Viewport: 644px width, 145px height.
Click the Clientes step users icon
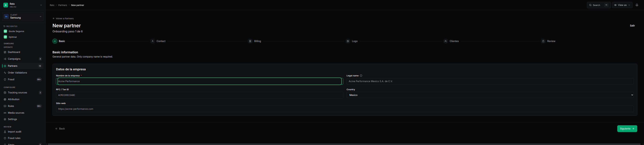click(445, 41)
